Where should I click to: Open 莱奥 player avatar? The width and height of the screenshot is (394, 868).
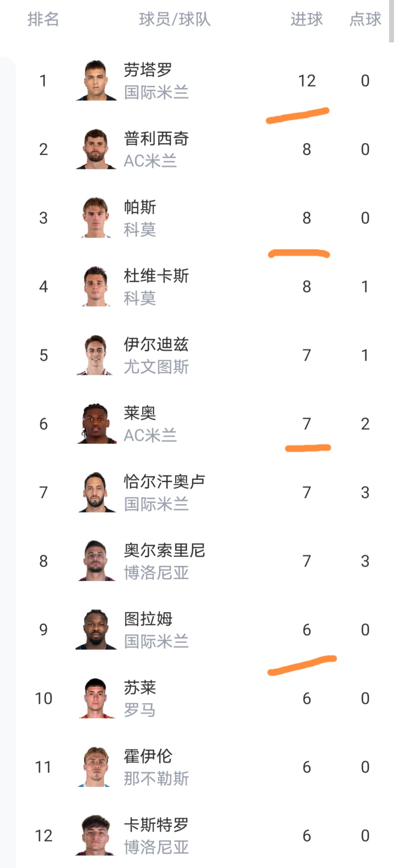96,424
